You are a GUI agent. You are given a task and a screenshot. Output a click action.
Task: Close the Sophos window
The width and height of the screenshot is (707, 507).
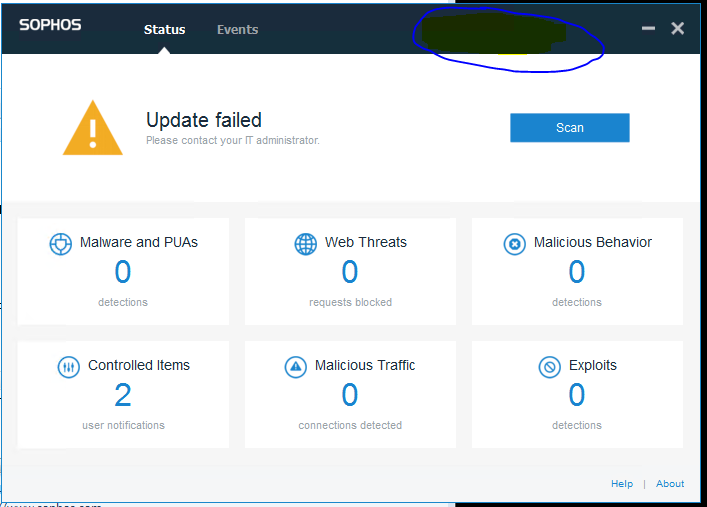tap(677, 28)
